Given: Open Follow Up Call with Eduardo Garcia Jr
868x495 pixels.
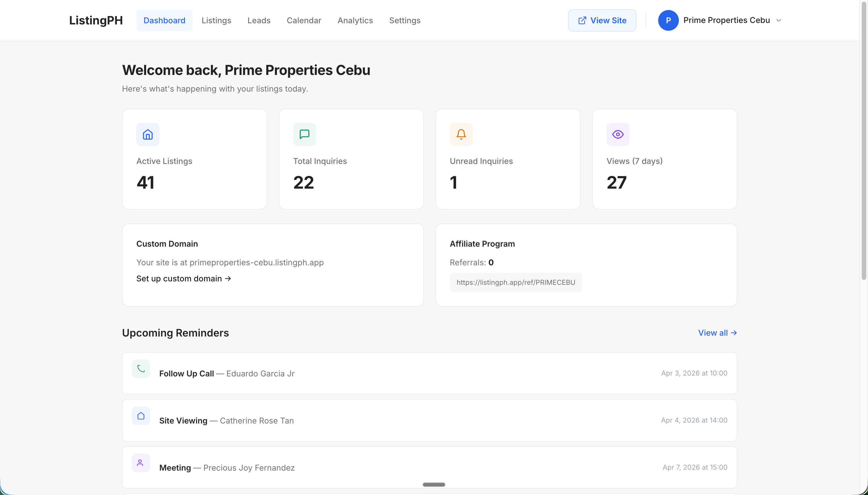Looking at the screenshot, I should pyautogui.click(x=429, y=373).
